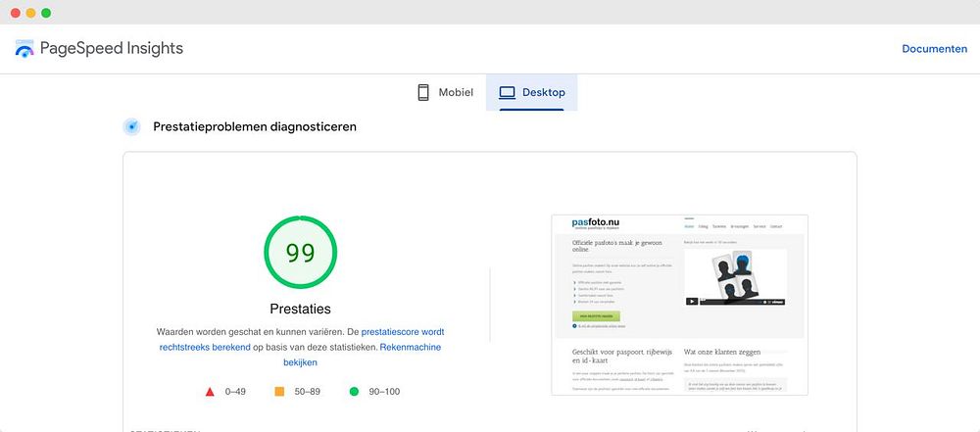
Task: Click the 99 performance score gauge
Action: (x=301, y=252)
